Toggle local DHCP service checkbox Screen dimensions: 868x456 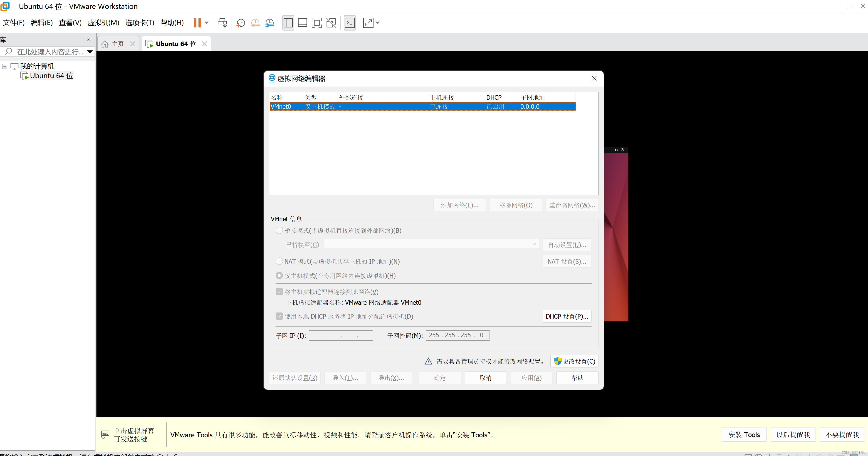tap(279, 316)
